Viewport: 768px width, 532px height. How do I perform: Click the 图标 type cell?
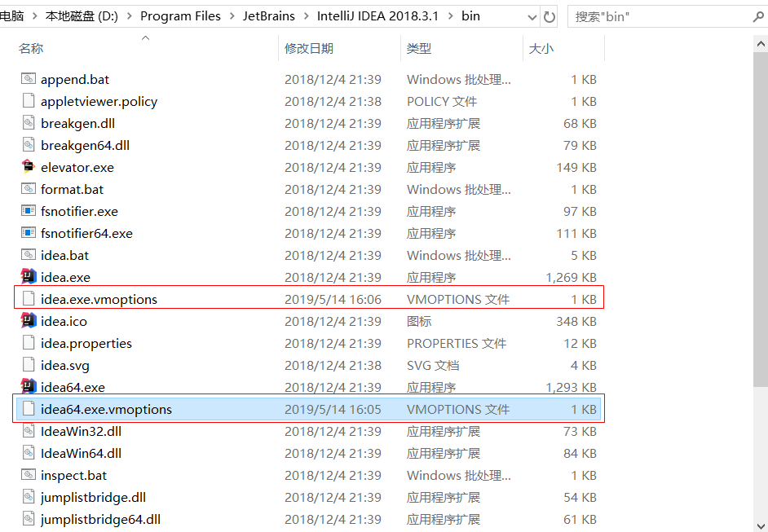pyautogui.click(x=419, y=322)
